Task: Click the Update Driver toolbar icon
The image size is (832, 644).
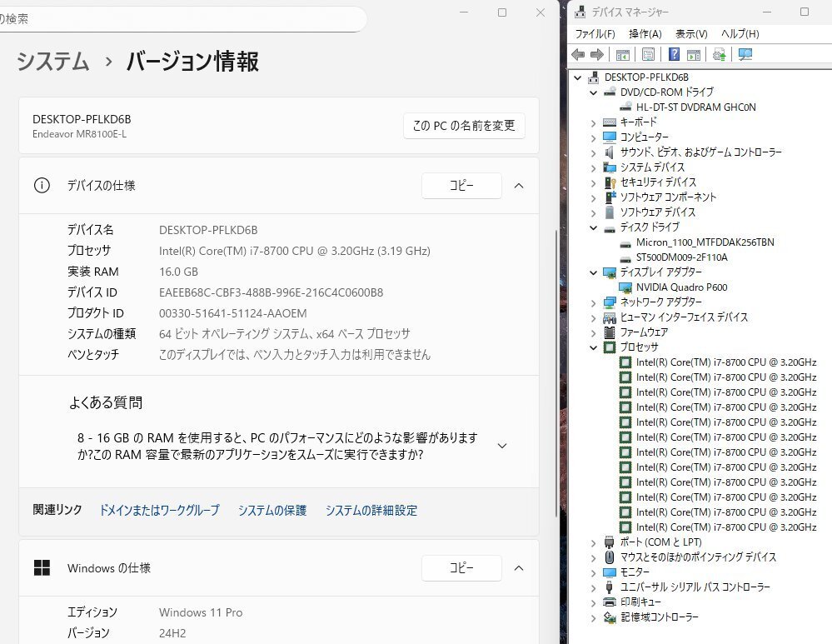Action: [x=719, y=55]
